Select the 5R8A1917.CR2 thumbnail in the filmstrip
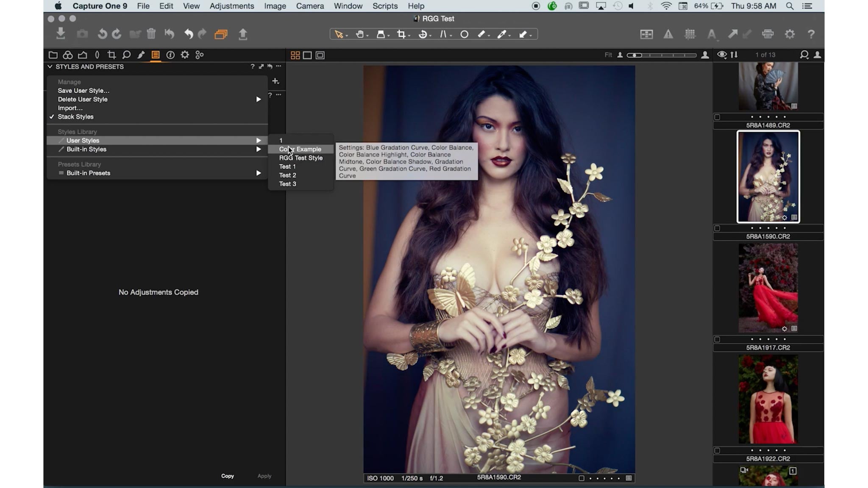Viewport: 868px width, 488px height. pos(768,288)
